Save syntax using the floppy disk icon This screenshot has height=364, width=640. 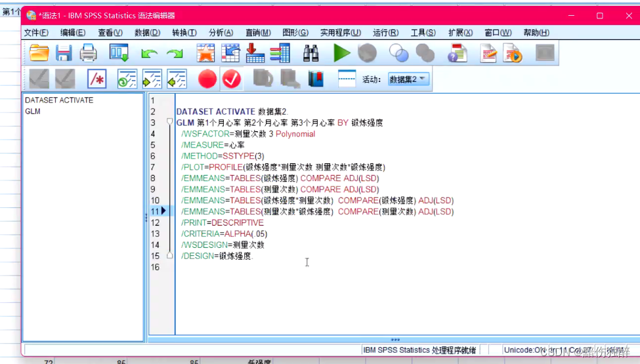pos(64,53)
